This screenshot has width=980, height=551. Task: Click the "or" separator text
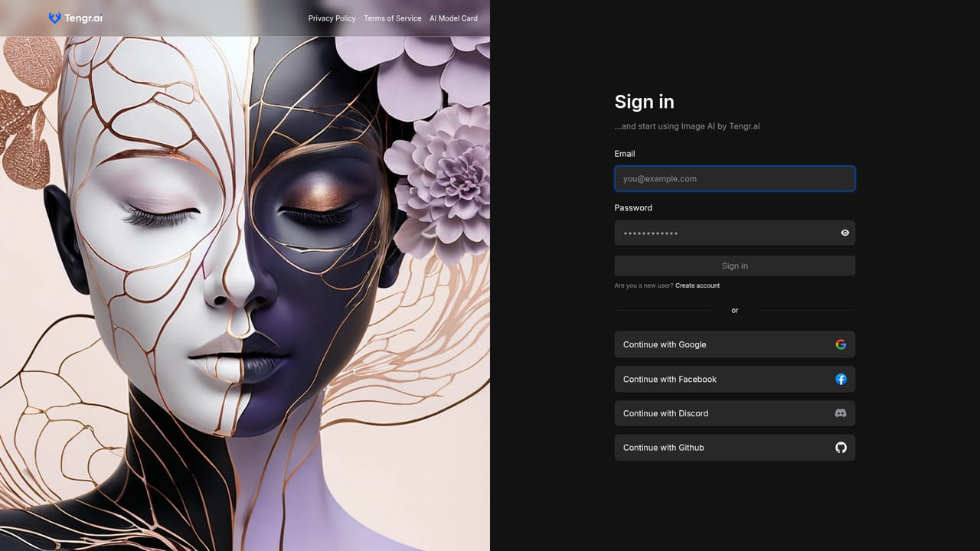pyautogui.click(x=735, y=310)
